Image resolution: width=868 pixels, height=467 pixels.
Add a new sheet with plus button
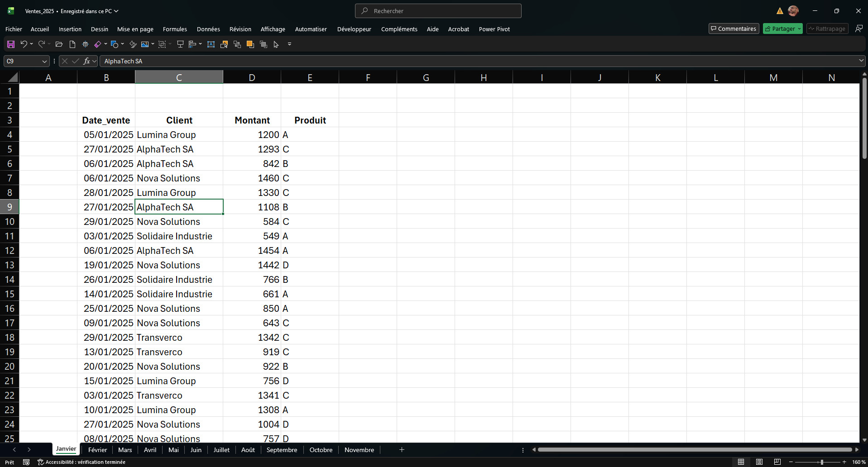(402, 450)
